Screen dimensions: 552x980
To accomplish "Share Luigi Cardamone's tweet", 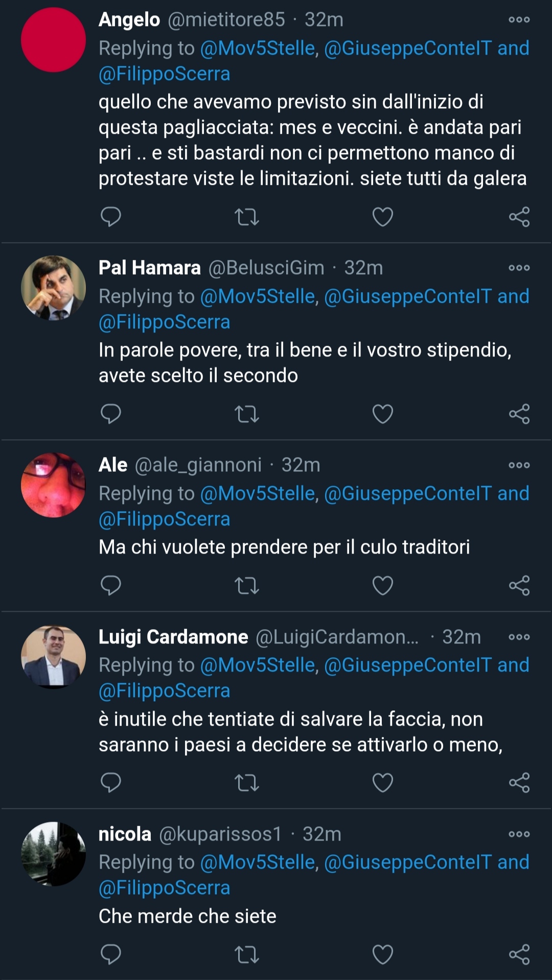I will 519,783.
